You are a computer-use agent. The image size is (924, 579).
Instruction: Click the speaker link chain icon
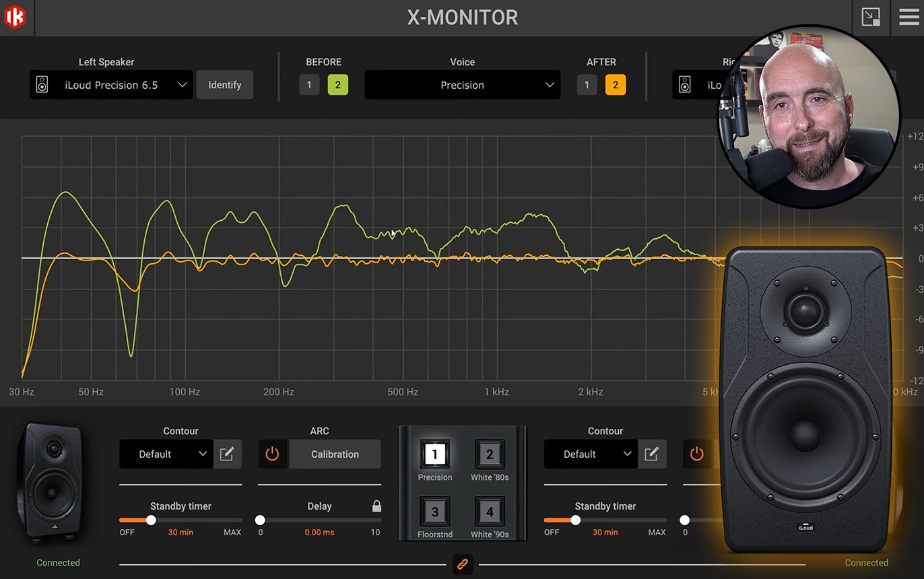[x=463, y=564]
